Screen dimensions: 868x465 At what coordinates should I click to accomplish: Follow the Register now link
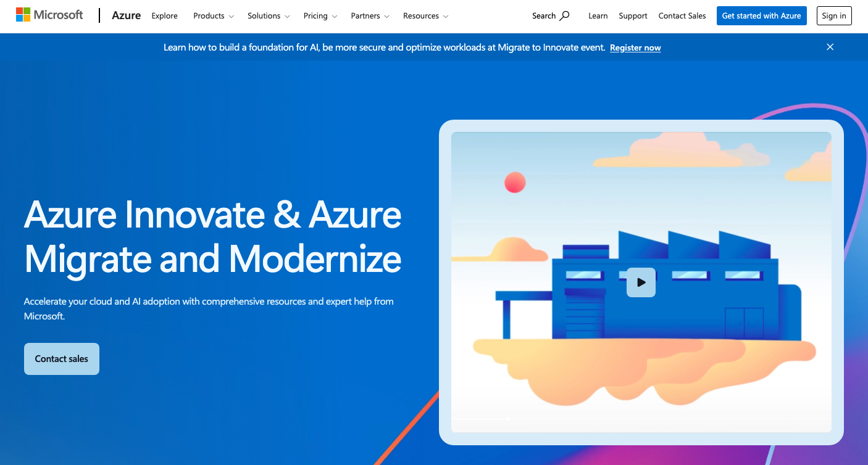635,47
